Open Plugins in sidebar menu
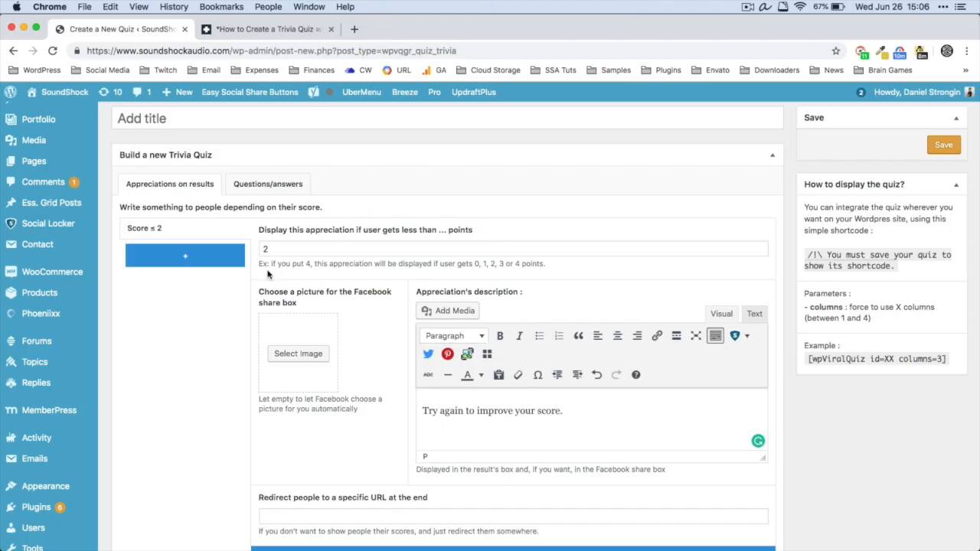 [x=36, y=507]
